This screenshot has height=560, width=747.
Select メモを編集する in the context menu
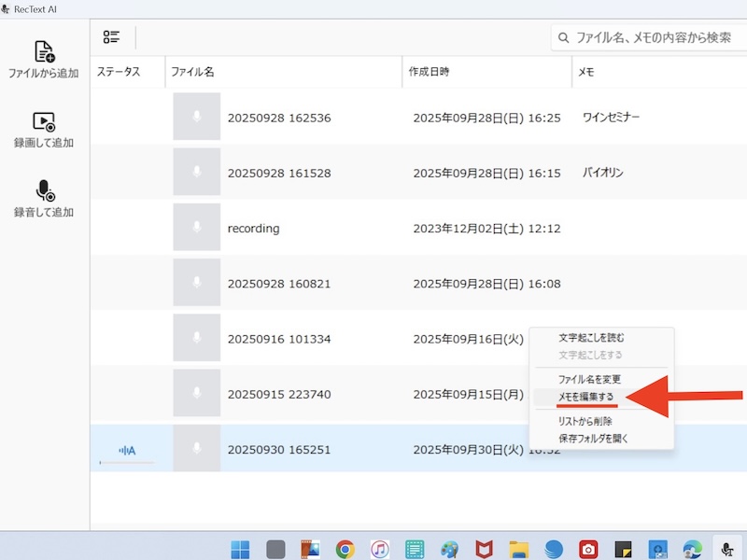point(586,398)
